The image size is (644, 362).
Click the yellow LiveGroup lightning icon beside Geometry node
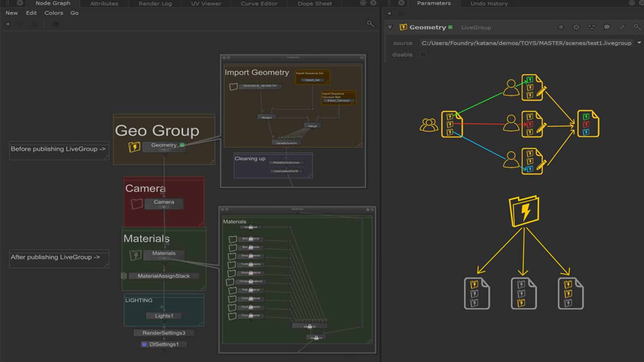(x=134, y=147)
